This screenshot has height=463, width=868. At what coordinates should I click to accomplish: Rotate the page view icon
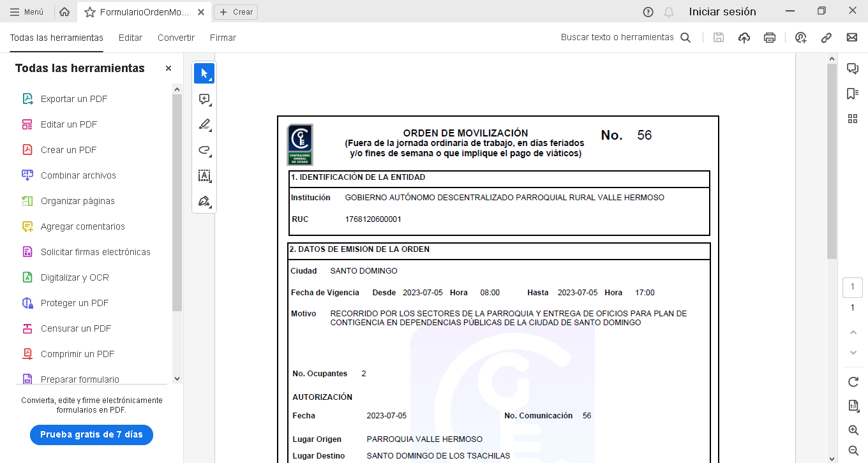853,382
